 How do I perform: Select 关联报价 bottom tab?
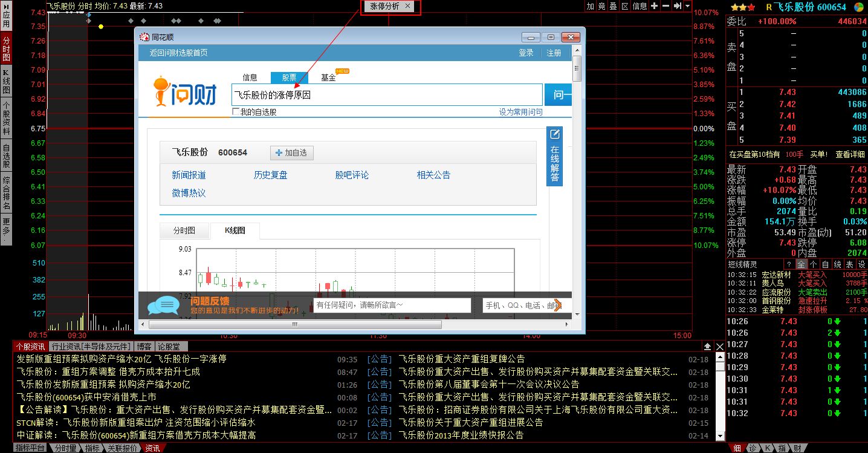click(123, 448)
